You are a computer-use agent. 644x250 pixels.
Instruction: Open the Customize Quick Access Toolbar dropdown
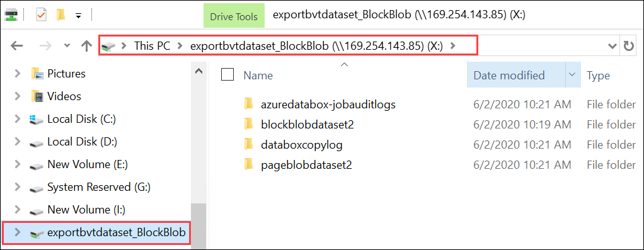(x=78, y=16)
